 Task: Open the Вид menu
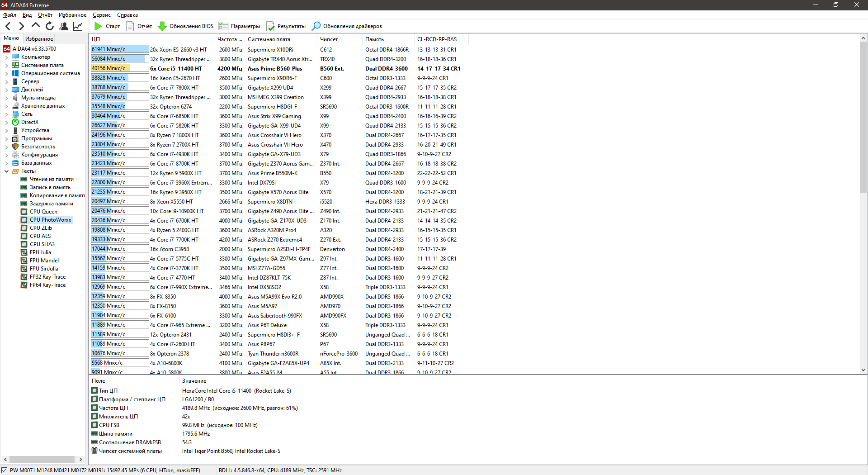point(27,15)
